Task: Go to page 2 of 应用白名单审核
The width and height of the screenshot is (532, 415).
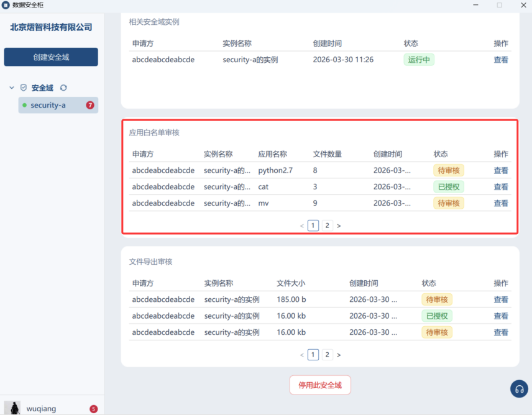Action: point(327,226)
